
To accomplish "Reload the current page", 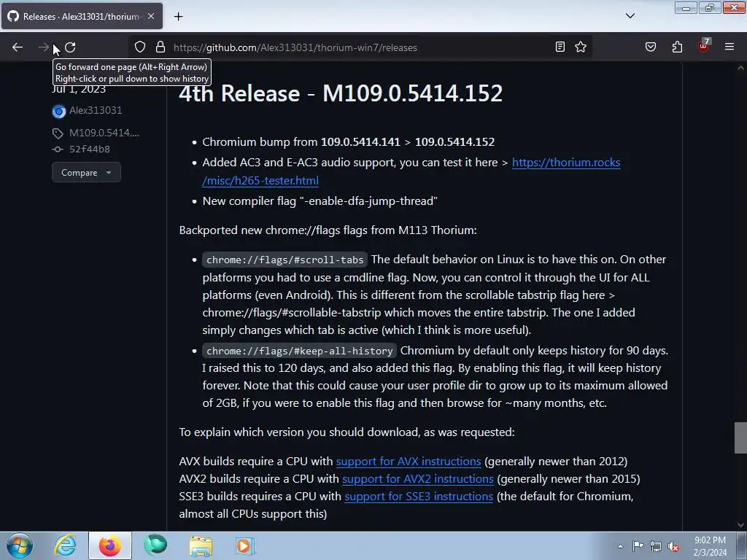I will 70,47.
